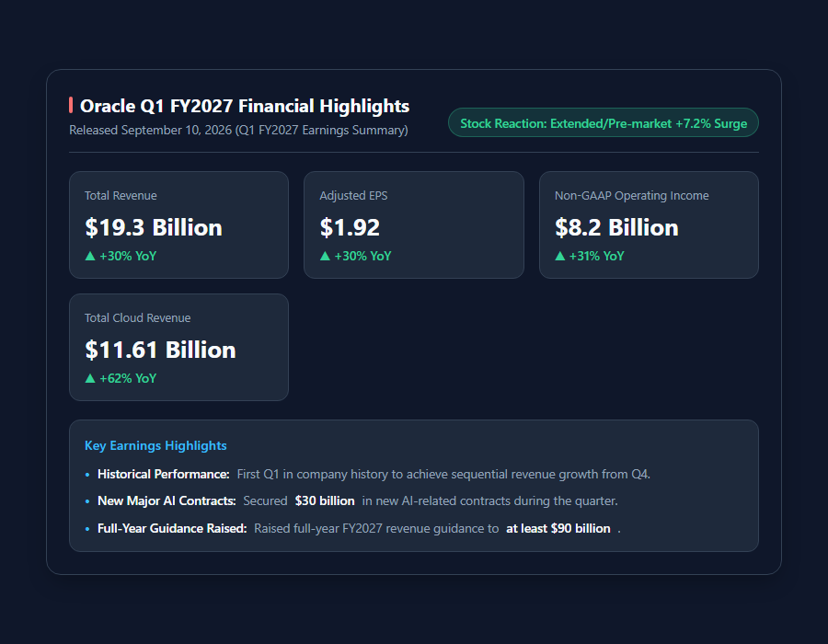Click the green up-triangle in the Adjusted EPS card
This screenshot has height=644, width=828.
[x=326, y=256]
